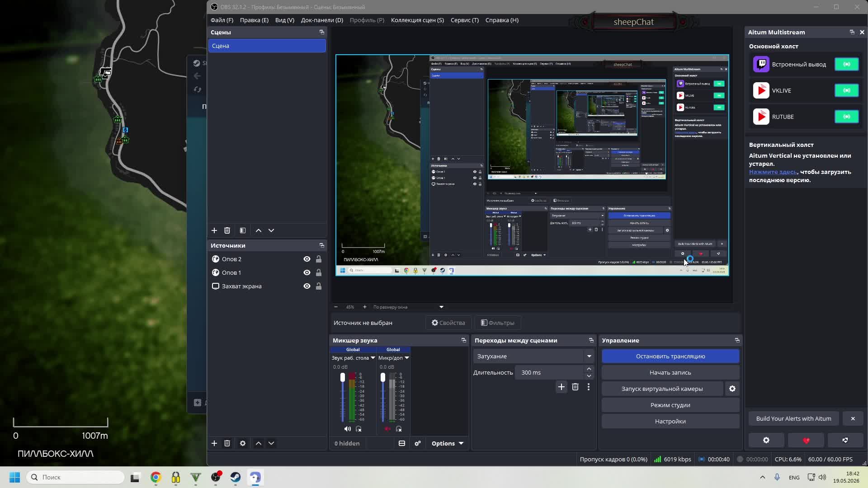
Task: Click the Нажмите здесь download link
Action: 773,172
